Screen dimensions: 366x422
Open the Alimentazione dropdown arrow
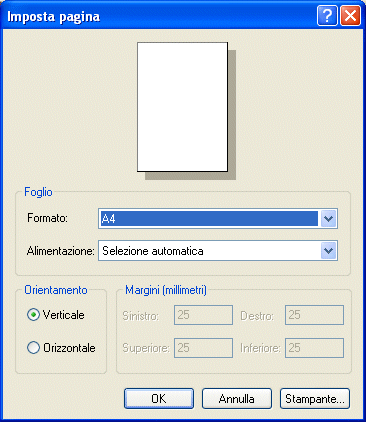point(328,251)
